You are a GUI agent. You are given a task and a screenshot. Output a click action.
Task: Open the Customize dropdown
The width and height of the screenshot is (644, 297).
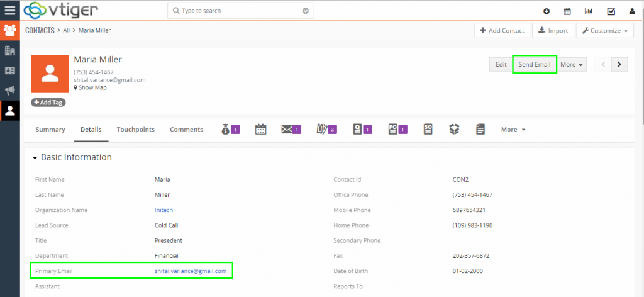point(605,30)
